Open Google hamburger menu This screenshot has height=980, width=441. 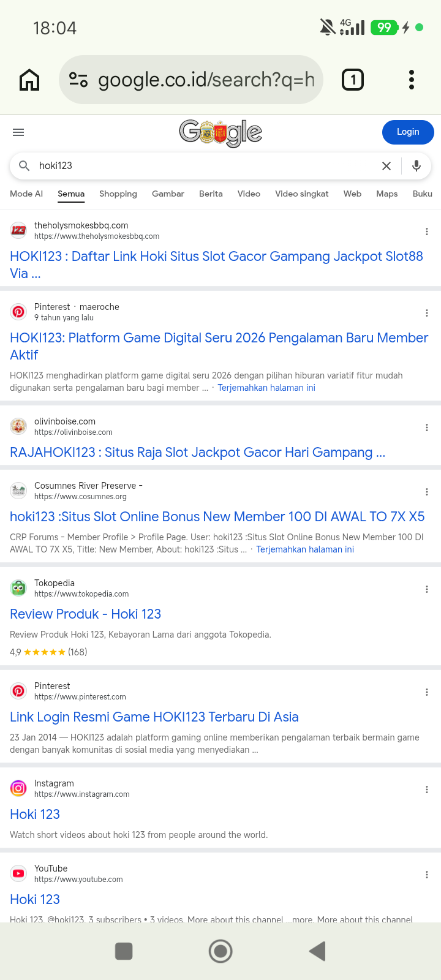(x=18, y=132)
